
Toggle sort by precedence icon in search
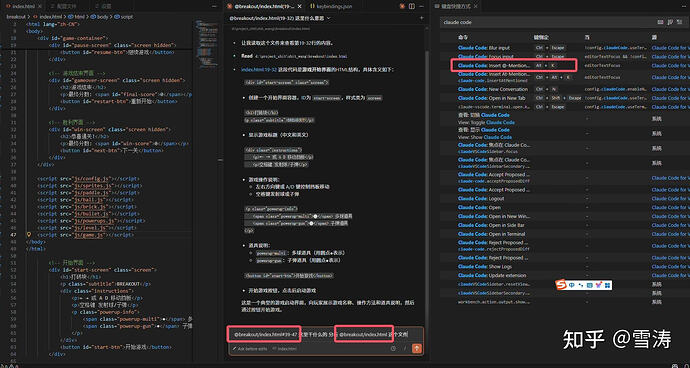(670, 22)
